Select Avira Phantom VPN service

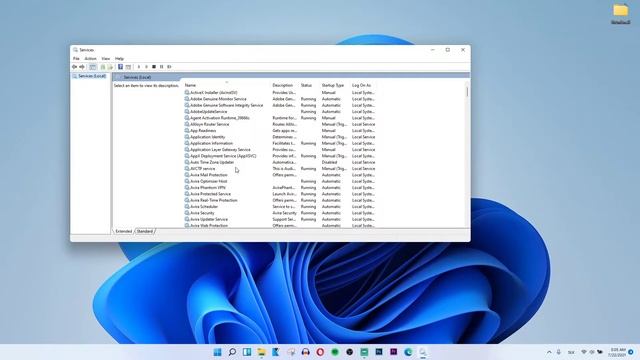coord(280,188)
